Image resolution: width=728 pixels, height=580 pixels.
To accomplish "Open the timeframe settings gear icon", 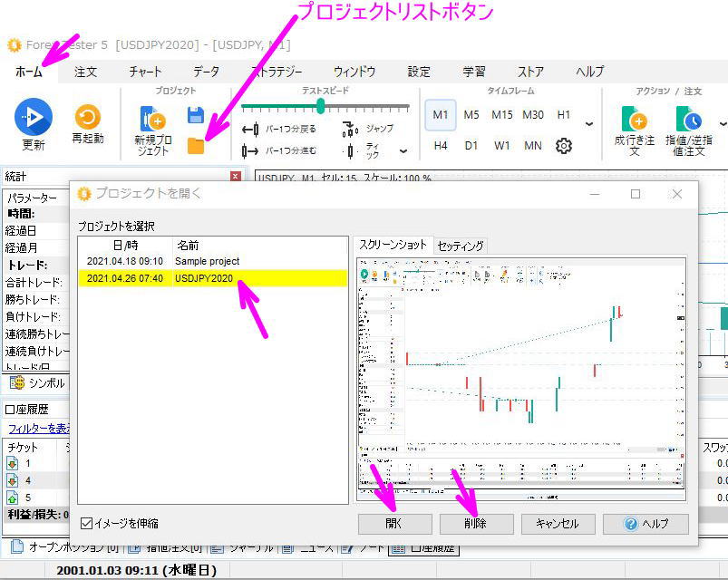I will 564,146.
